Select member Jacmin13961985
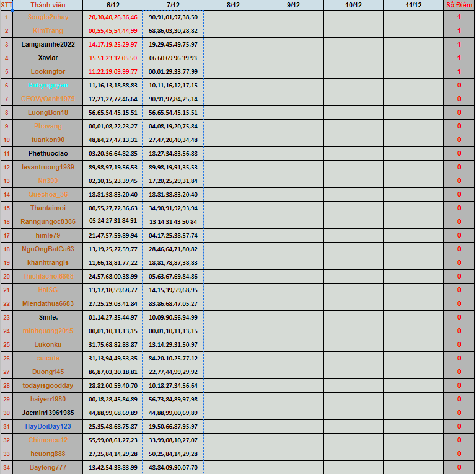The image size is (476, 474). 48,413
